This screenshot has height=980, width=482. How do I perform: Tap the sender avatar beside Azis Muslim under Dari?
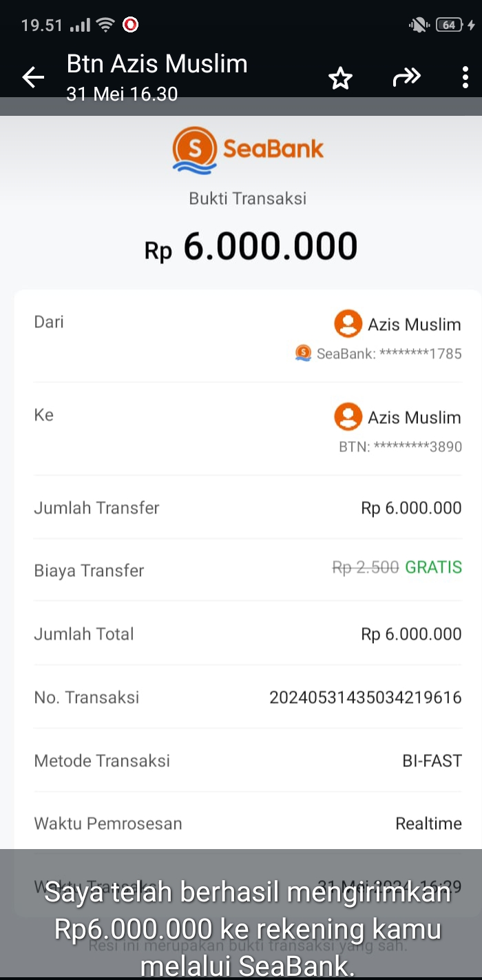(348, 324)
